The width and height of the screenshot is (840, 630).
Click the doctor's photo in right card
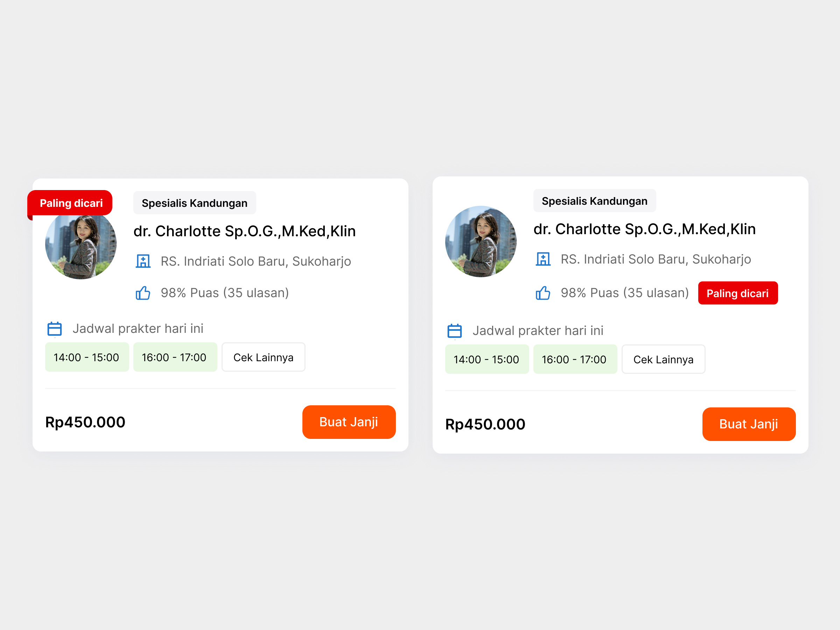pos(481,241)
